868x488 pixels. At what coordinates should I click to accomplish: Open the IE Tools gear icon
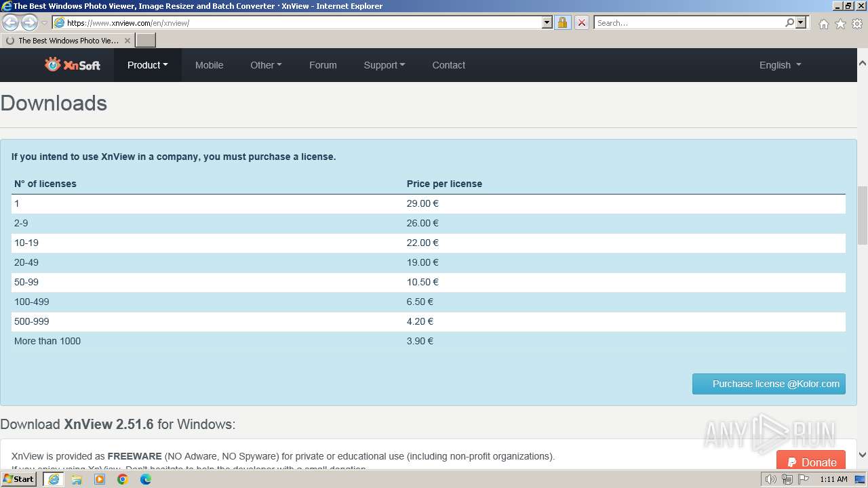tap(857, 24)
